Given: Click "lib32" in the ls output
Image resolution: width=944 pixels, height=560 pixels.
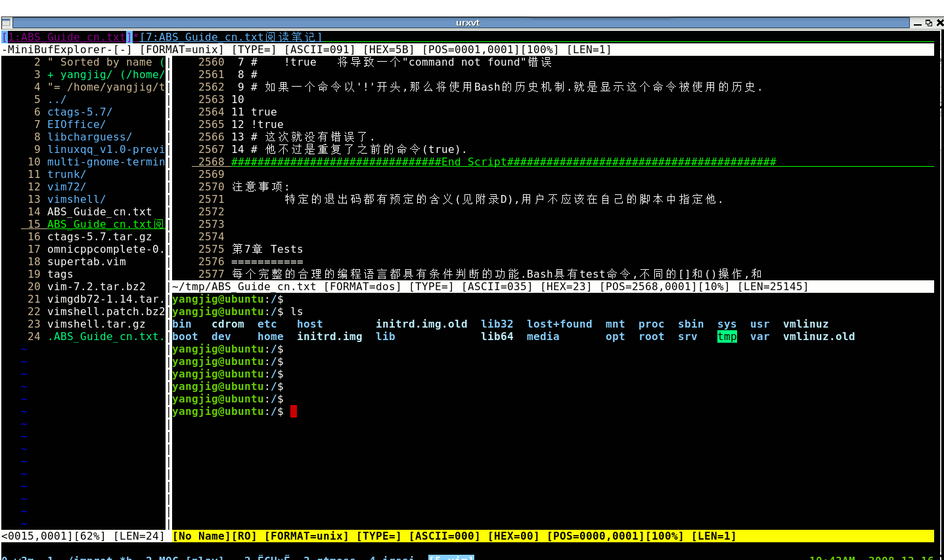Looking at the screenshot, I should [x=497, y=324].
